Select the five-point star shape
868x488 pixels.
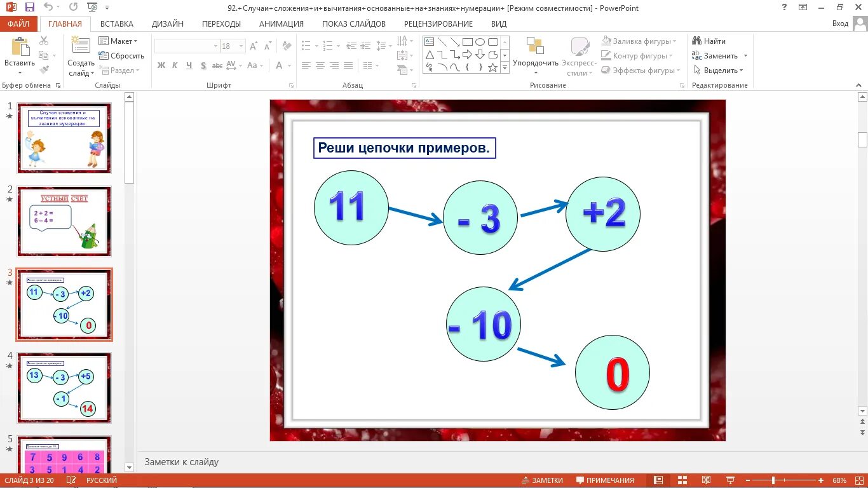492,67
